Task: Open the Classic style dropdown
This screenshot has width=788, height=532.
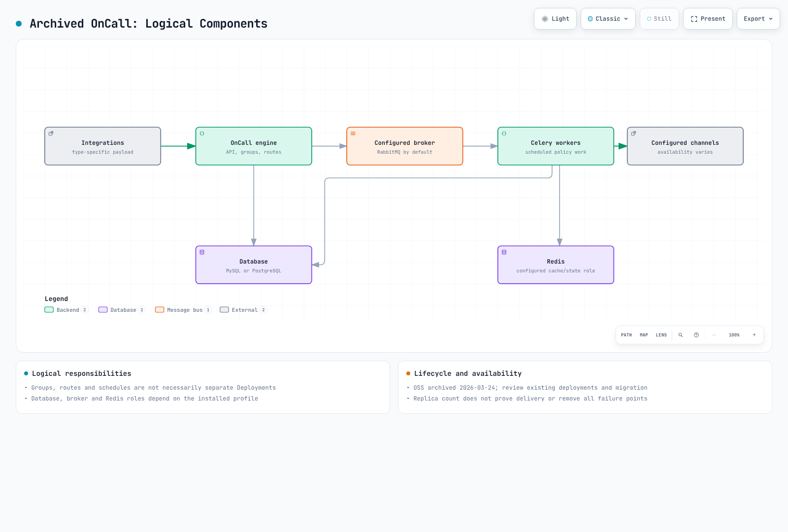Action: pos(608,19)
